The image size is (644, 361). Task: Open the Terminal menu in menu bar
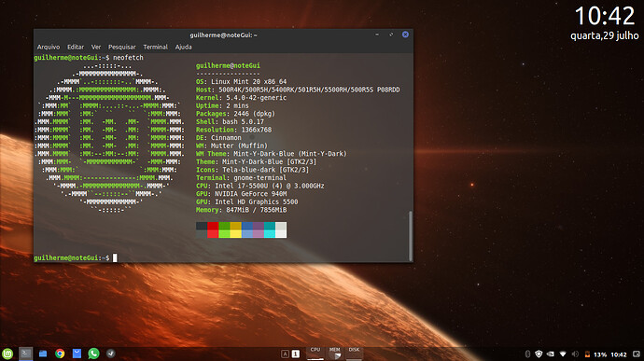point(155,47)
